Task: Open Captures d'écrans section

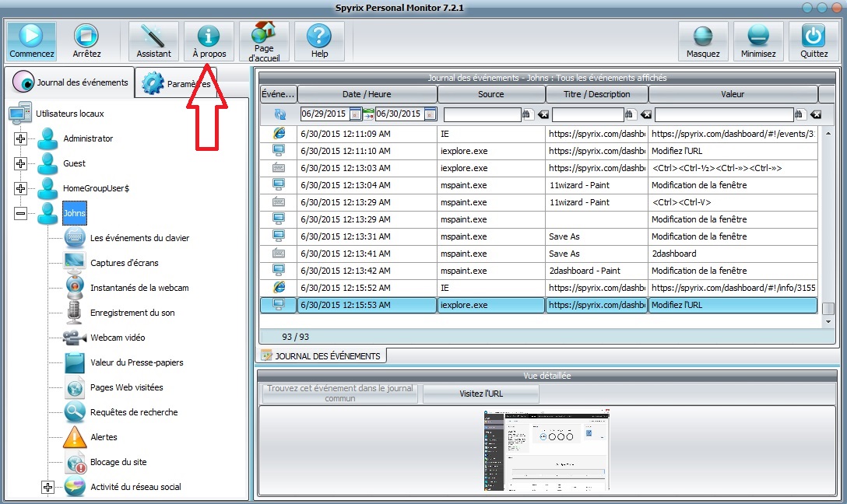Action: pyautogui.click(x=125, y=263)
